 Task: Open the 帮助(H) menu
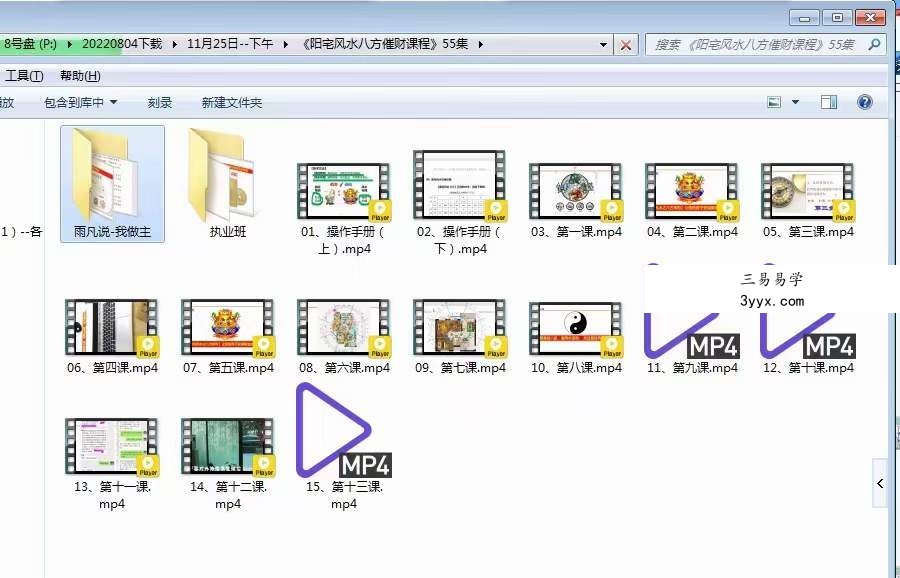tap(80, 75)
